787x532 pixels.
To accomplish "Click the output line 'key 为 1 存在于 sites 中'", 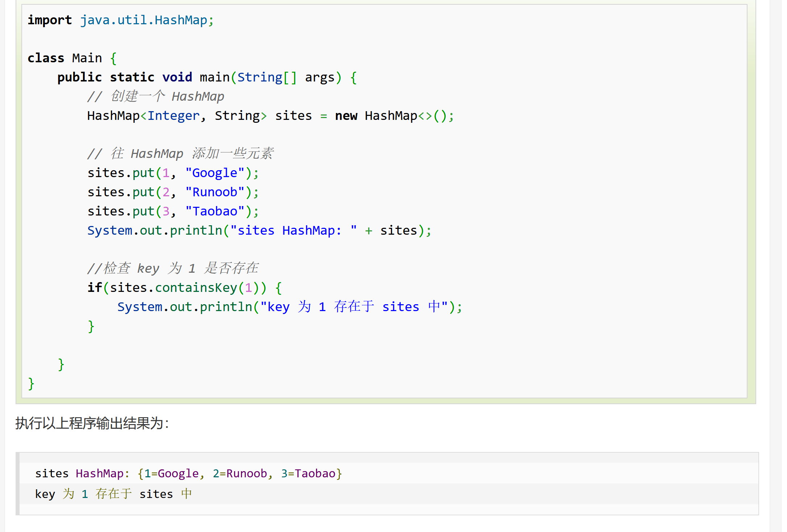I will point(113,494).
